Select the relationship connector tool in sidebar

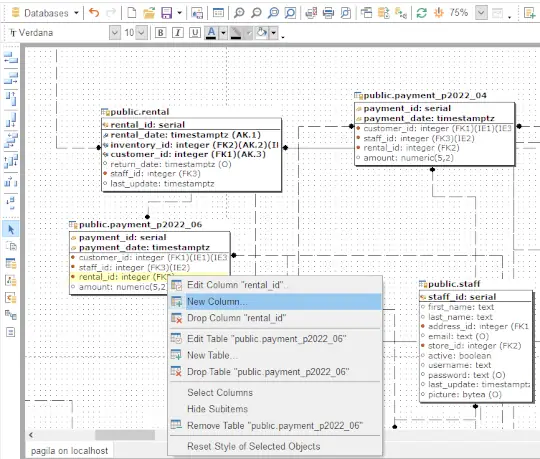[11, 314]
